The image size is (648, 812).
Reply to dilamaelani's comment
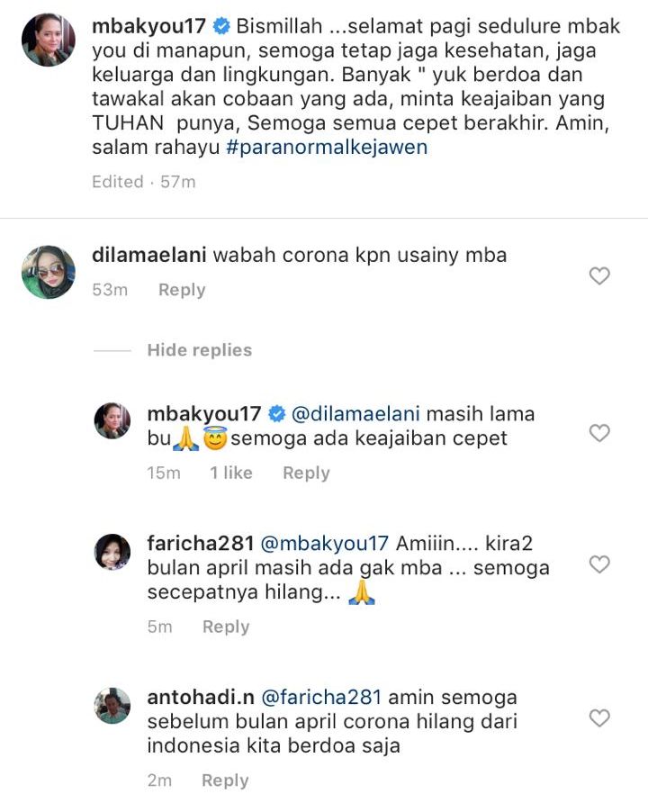click(x=182, y=290)
